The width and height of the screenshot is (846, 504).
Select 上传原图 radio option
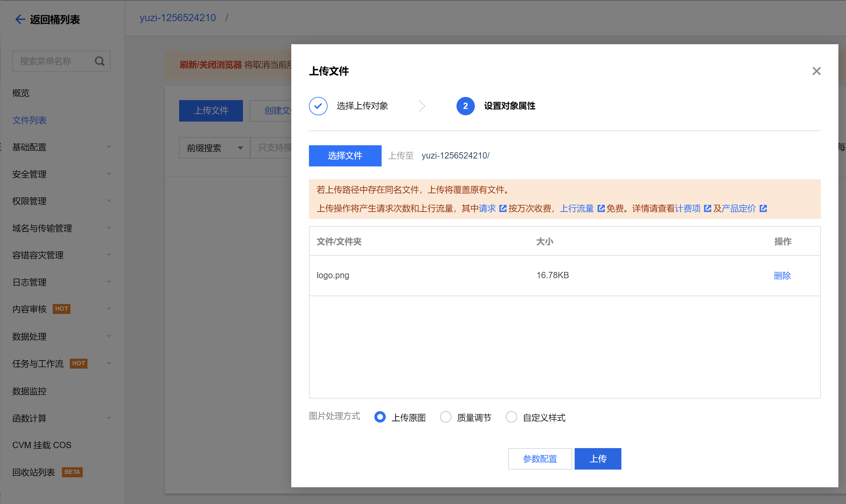point(380,417)
